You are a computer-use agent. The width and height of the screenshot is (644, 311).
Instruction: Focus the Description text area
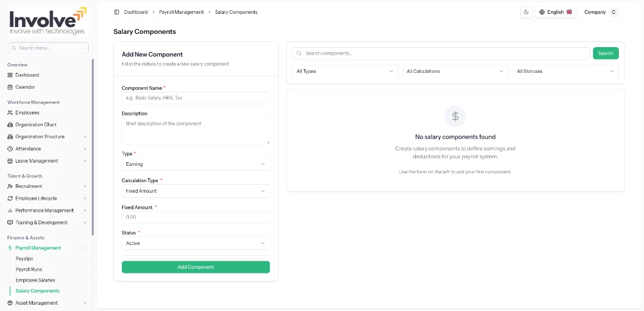click(x=196, y=131)
